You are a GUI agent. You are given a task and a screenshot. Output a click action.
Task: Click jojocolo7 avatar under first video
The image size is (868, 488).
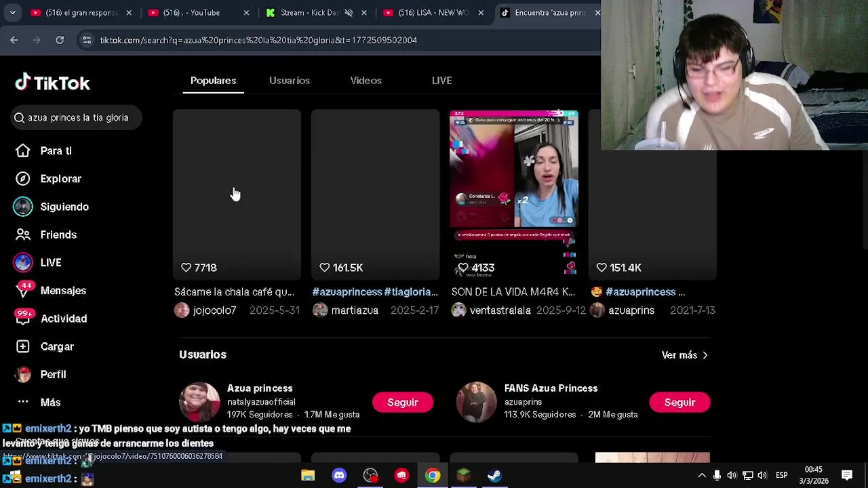click(x=182, y=310)
